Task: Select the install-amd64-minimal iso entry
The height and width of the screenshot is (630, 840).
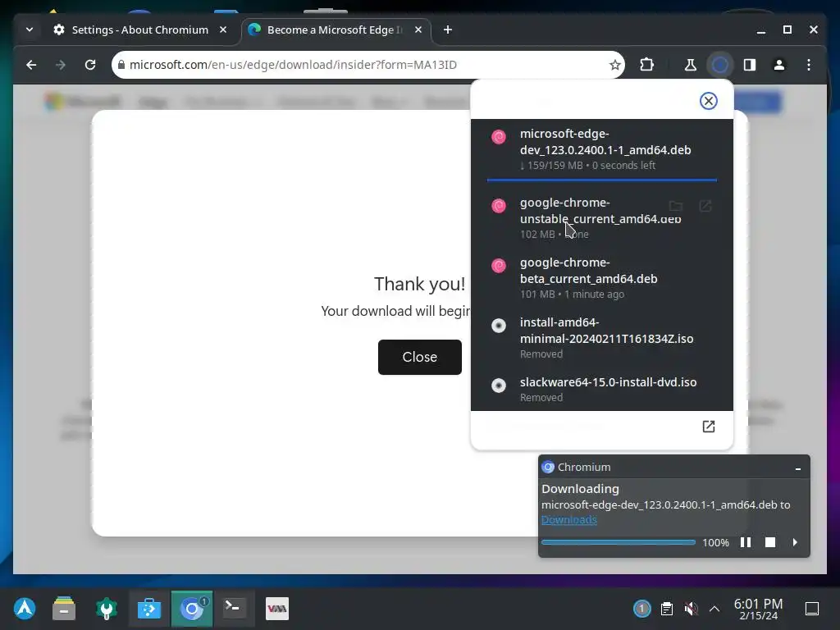Action: pyautogui.click(x=601, y=338)
